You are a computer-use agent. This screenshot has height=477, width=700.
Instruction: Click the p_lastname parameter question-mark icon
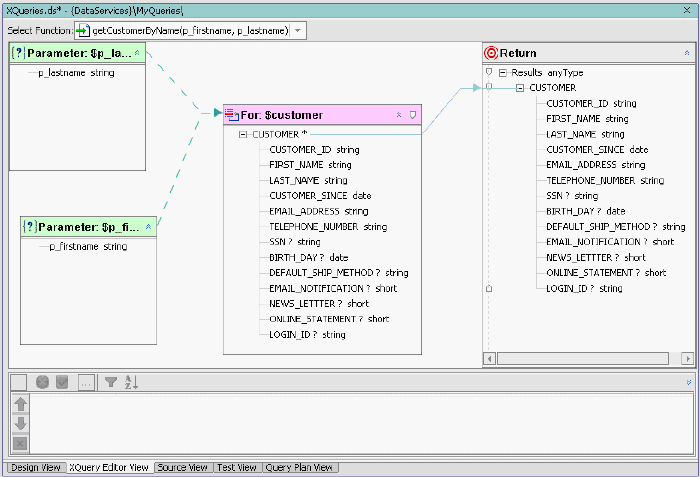coord(18,53)
